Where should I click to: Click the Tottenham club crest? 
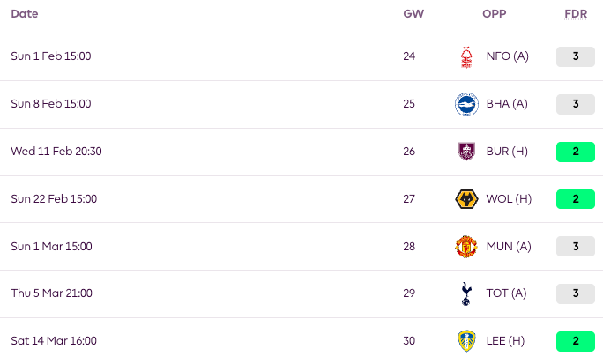pyautogui.click(x=466, y=294)
